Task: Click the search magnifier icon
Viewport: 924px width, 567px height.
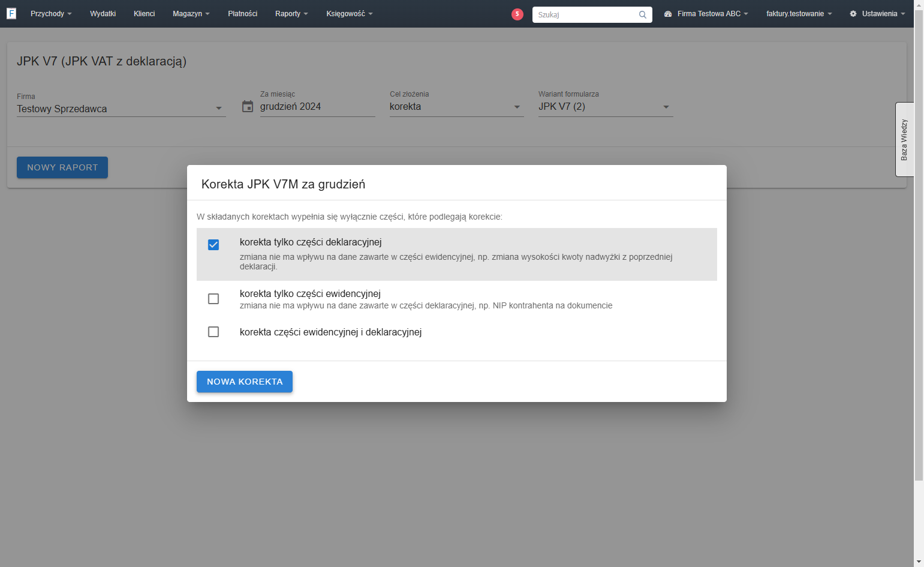Action: click(643, 14)
